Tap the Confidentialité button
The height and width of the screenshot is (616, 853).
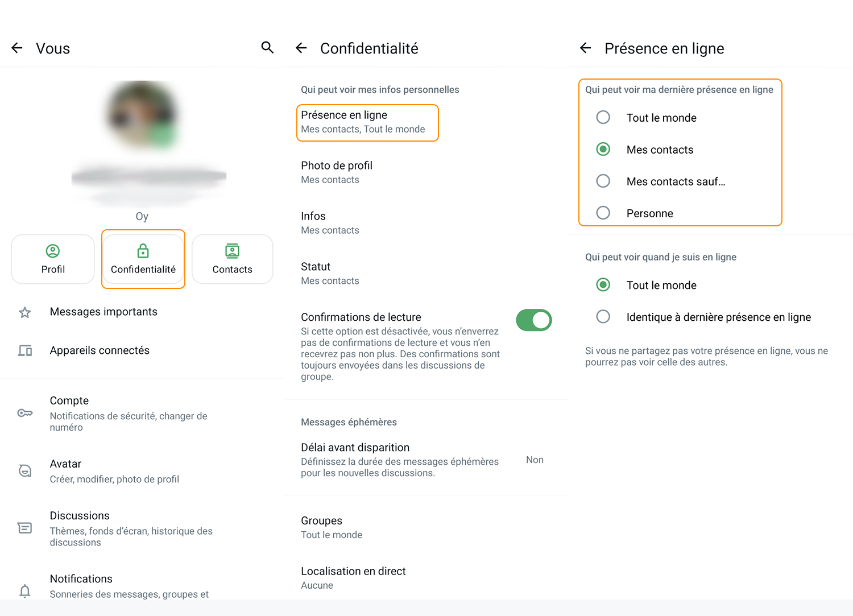pos(143,259)
